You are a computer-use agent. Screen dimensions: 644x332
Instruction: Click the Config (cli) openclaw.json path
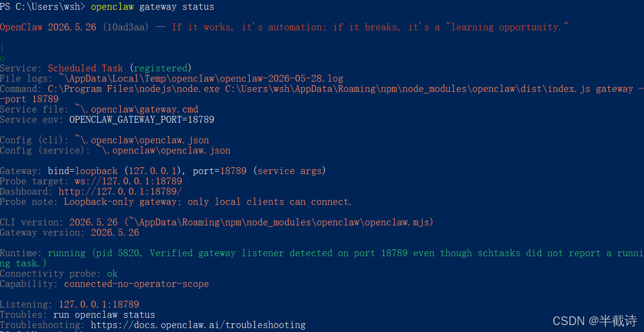click(x=142, y=140)
